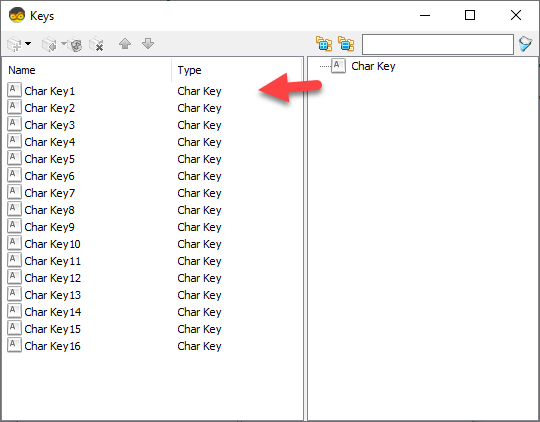Click the add new key icon
Image resolution: width=540 pixels, height=422 pixels.
[14, 44]
